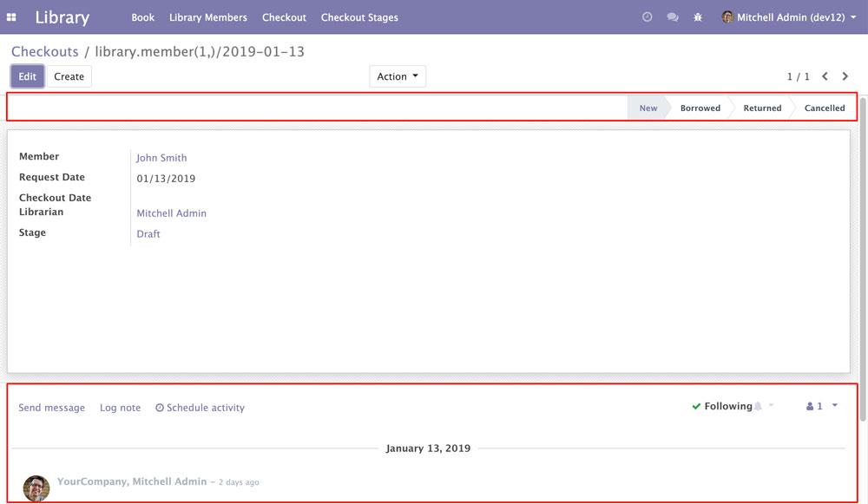Viewport: 868px width, 504px height.
Task: Open the Library Members menu
Action: [208, 17]
